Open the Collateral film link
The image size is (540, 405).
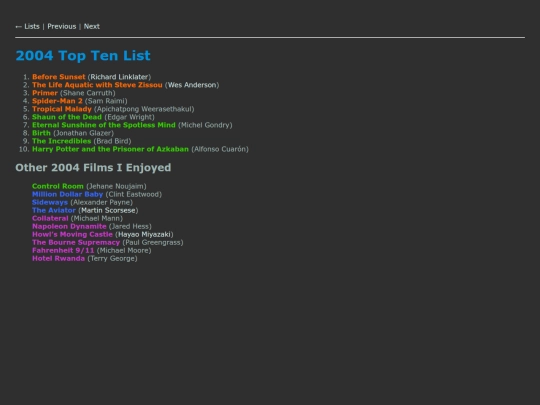click(x=50, y=218)
